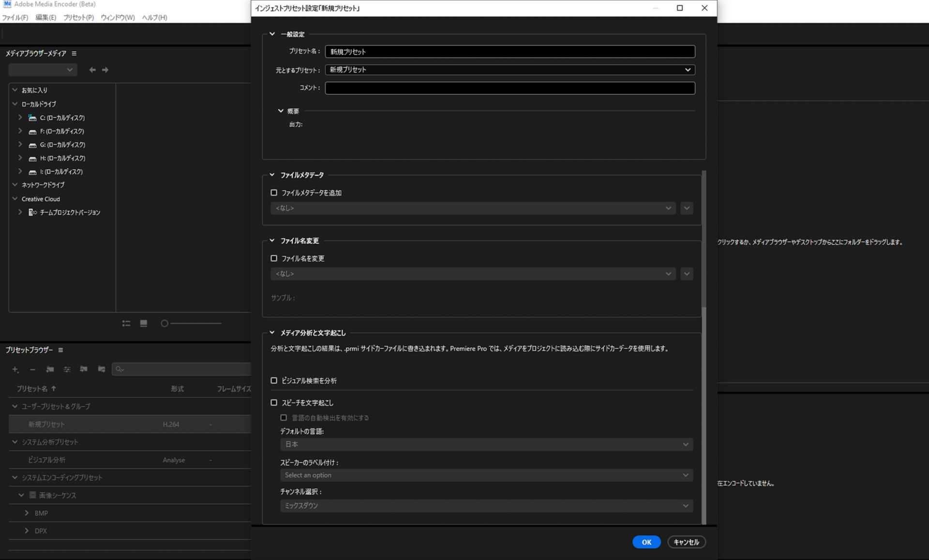Enable the ファイルメタデータを追加 checkbox

coord(274,192)
